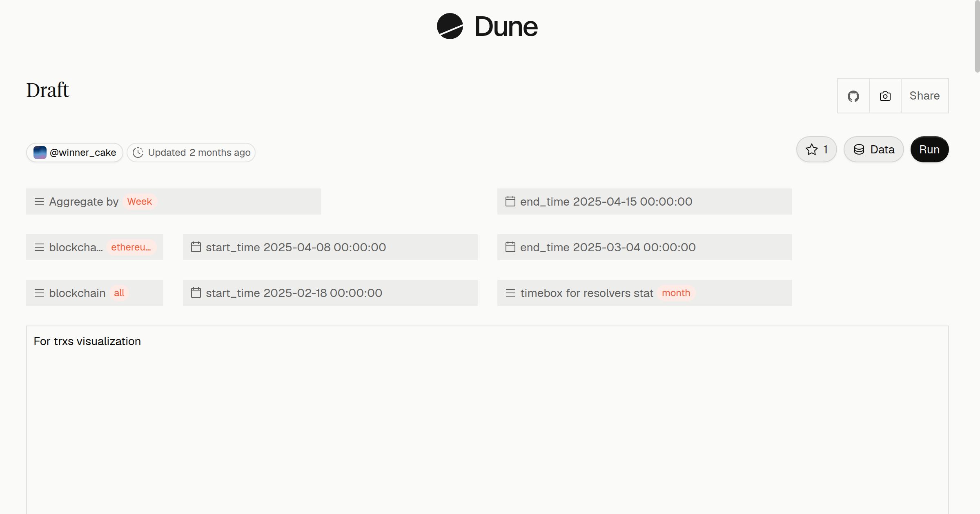Click the camera screenshot icon

(x=885, y=96)
